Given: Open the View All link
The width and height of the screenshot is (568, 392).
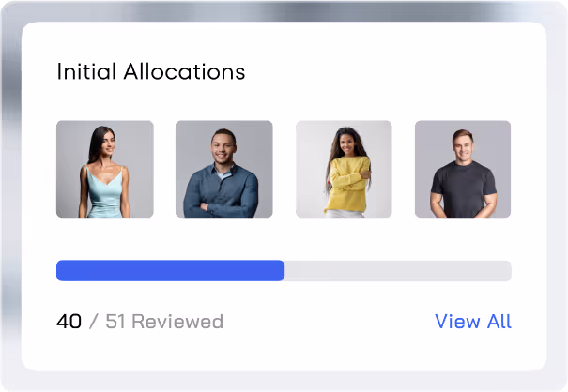Looking at the screenshot, I should click(x=473, y=322).
